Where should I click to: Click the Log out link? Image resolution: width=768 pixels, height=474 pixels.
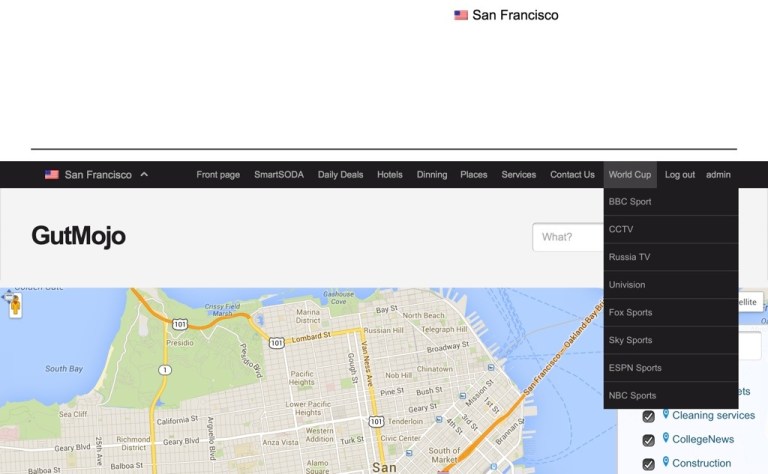click(x=679, y=175)
